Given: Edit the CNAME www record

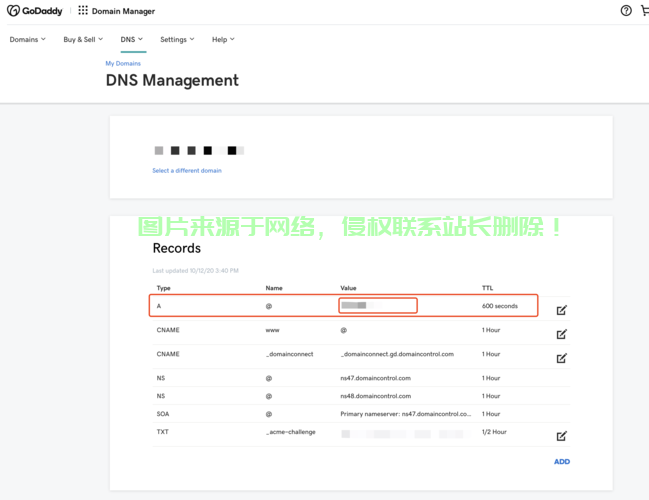Looking at the screenshot, I should click(x=561, y=334).
